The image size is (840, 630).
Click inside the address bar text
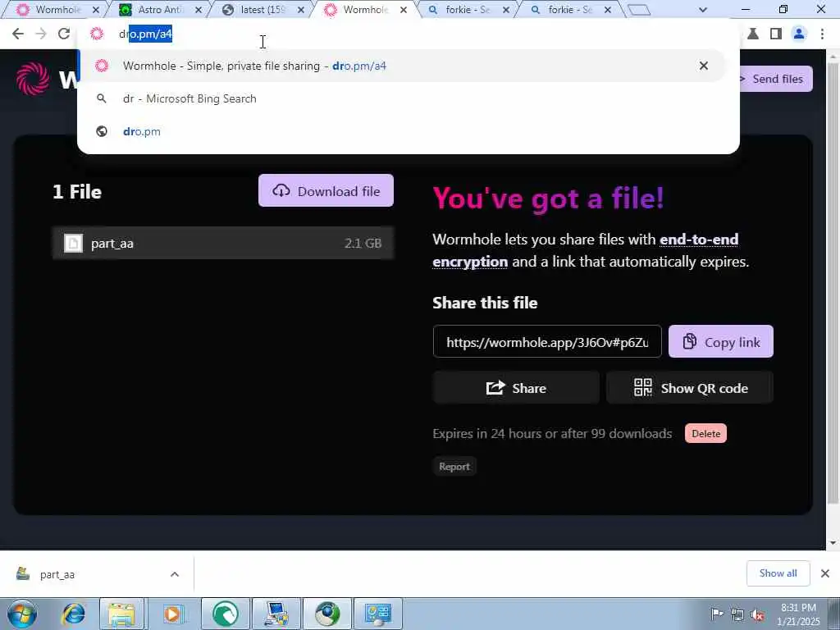146,34
